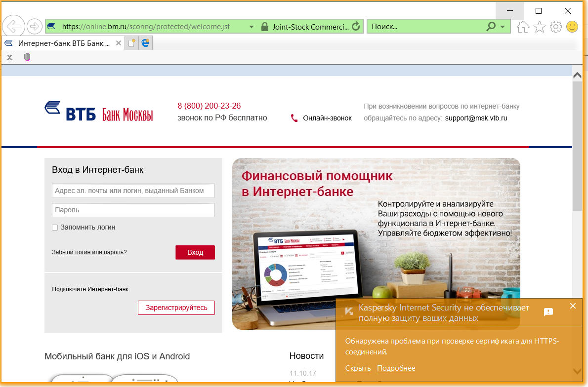Go forward with the browser forward arrow
Viewport: 588px width, 387px height.
coord(35,27)
